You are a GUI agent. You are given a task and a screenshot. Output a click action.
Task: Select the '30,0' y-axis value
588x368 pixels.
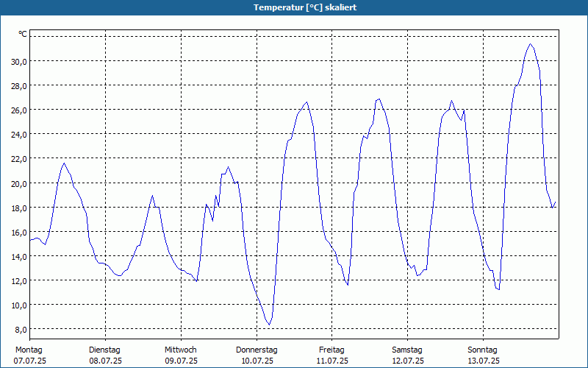[19, 62]
